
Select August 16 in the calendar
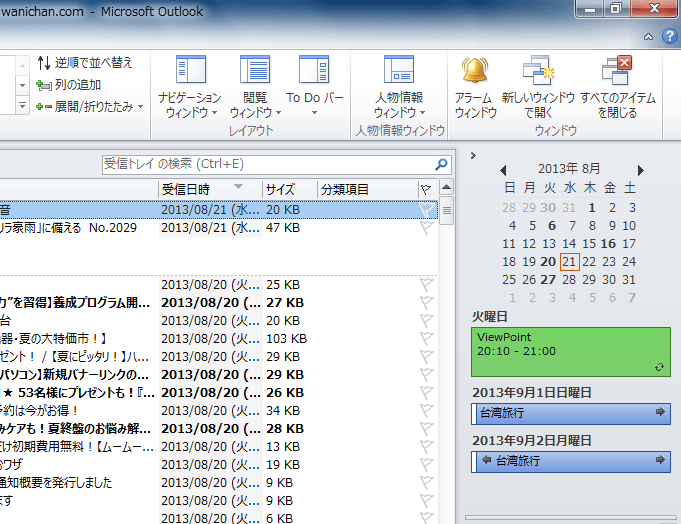[x=608, y=244]
